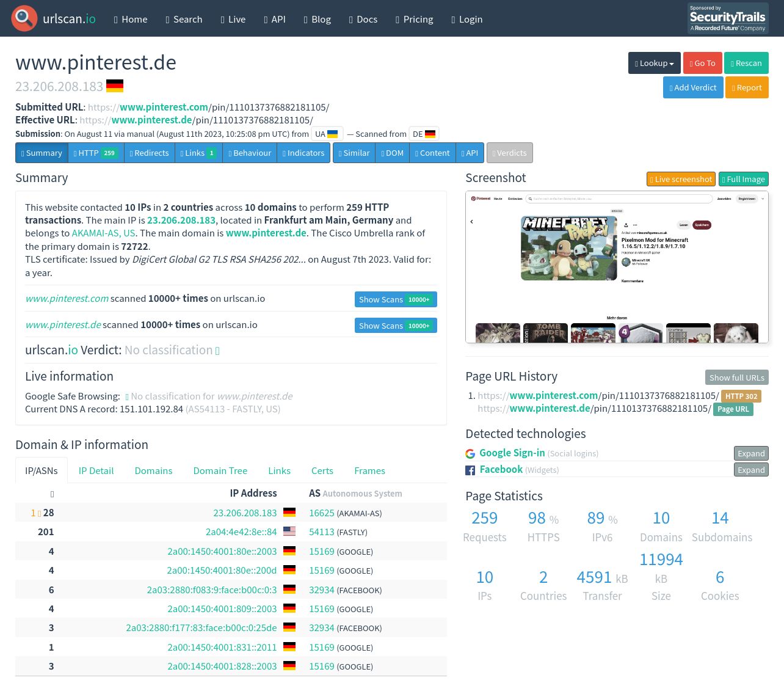Click the Verdicts tab

pyautogui.click(x=510, y=153)
